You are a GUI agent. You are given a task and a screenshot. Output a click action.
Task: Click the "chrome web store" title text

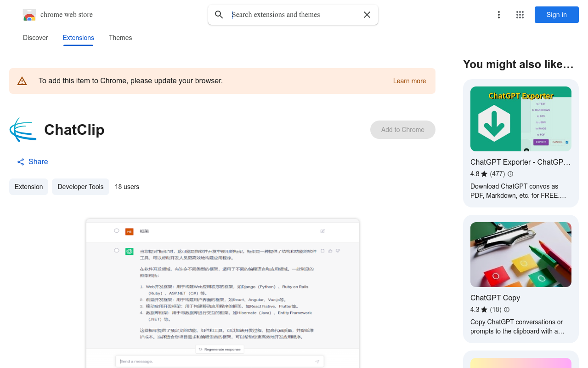(x=67, y=15)
